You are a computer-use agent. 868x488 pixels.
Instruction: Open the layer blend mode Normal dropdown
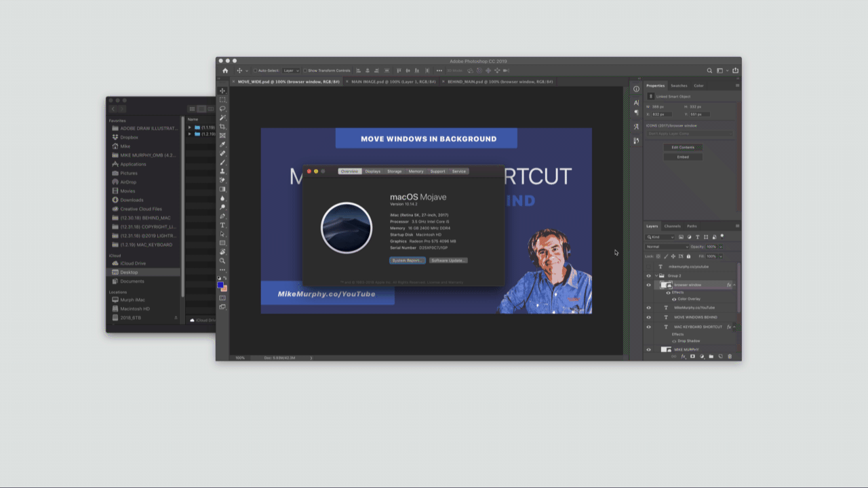click(667, 247)
